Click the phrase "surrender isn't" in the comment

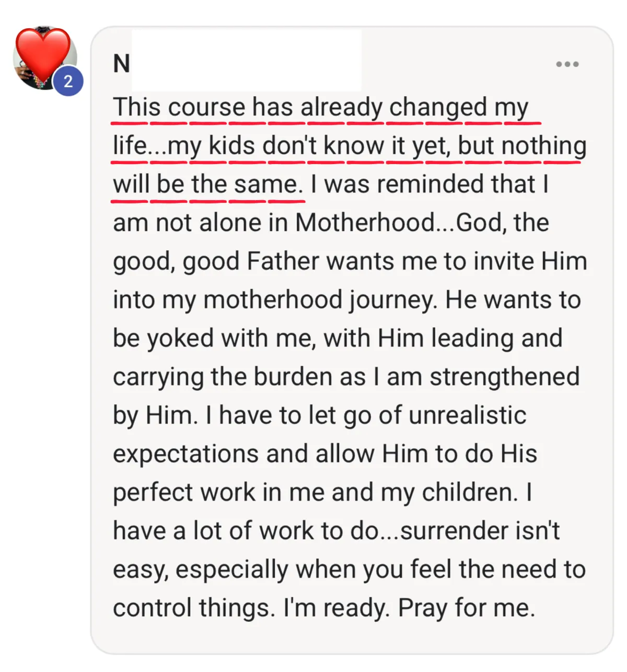(480, 531)
